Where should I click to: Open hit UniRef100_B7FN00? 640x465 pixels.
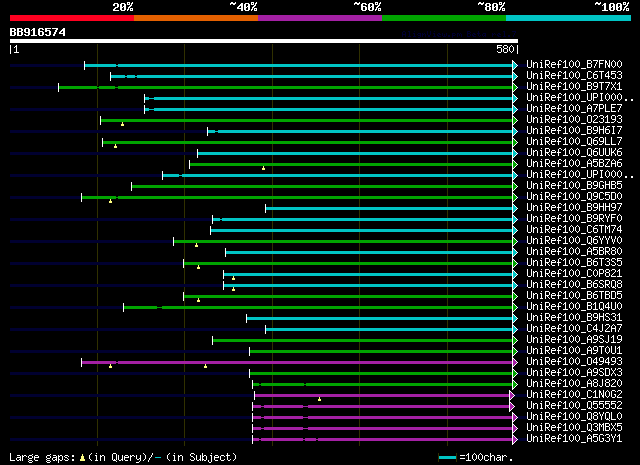point(574,64)
